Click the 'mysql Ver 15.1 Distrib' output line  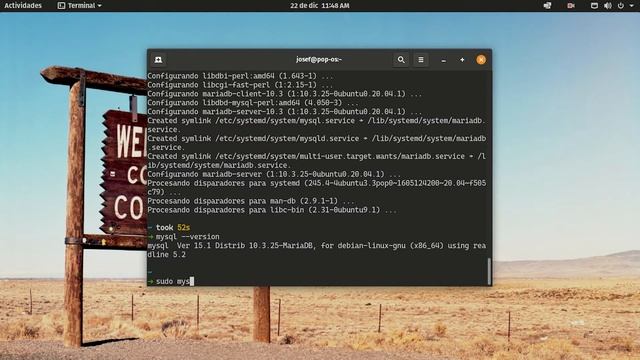point(316,246)
